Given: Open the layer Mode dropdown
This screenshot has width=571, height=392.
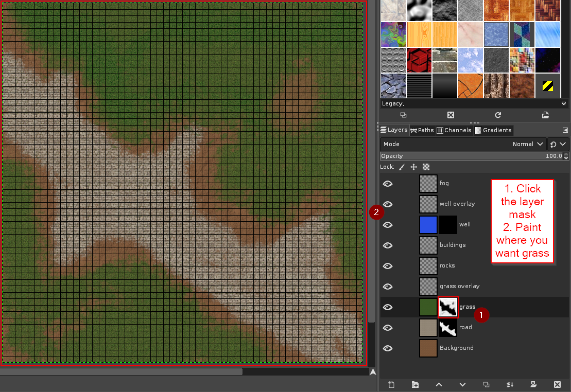Looking at the screenshot, I should tap(527, 144).
